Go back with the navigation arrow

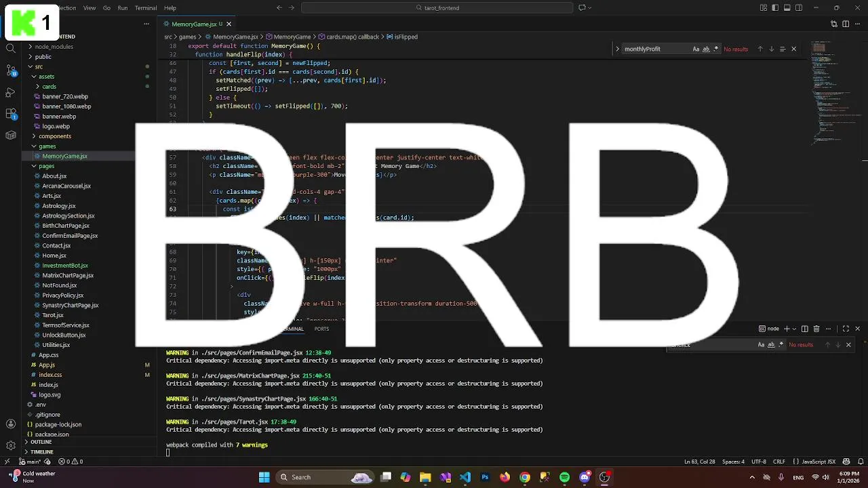click(x=279, y=7)
